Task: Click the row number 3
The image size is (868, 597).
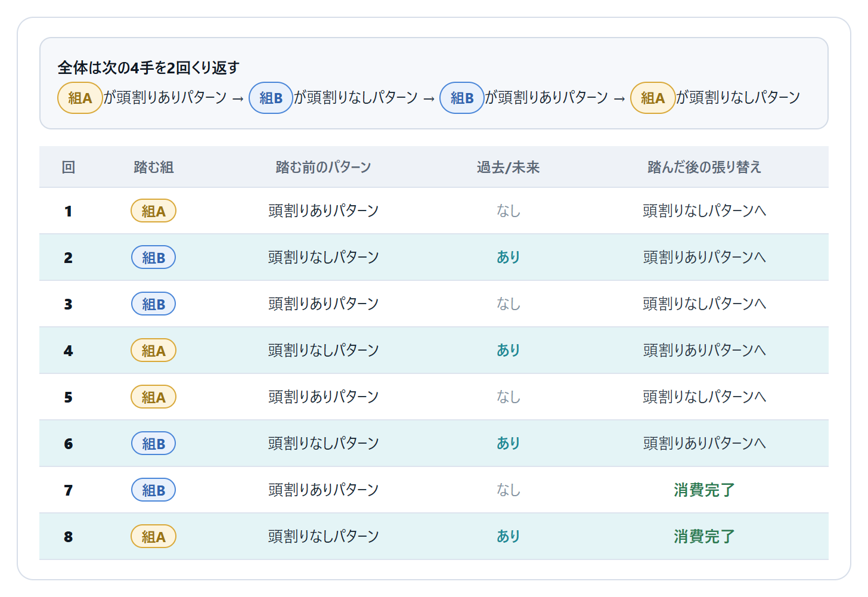Action: [69, 304]
